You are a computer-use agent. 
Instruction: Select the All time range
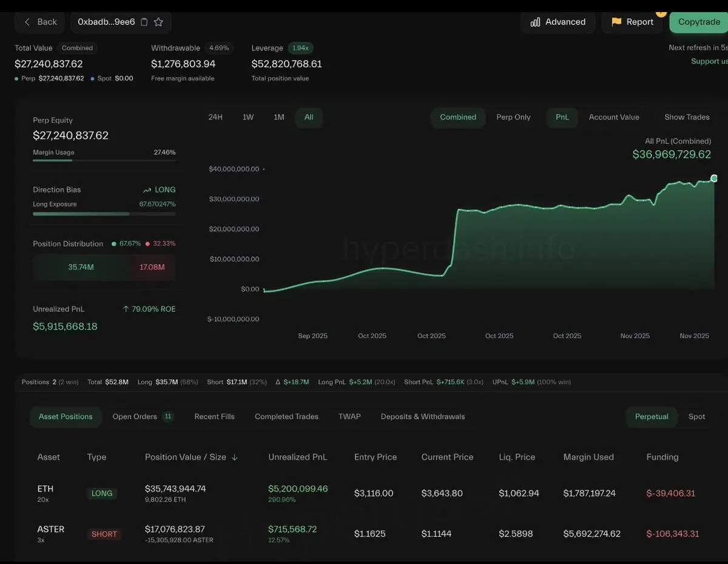pyautogui.click(x=309, y=117)
